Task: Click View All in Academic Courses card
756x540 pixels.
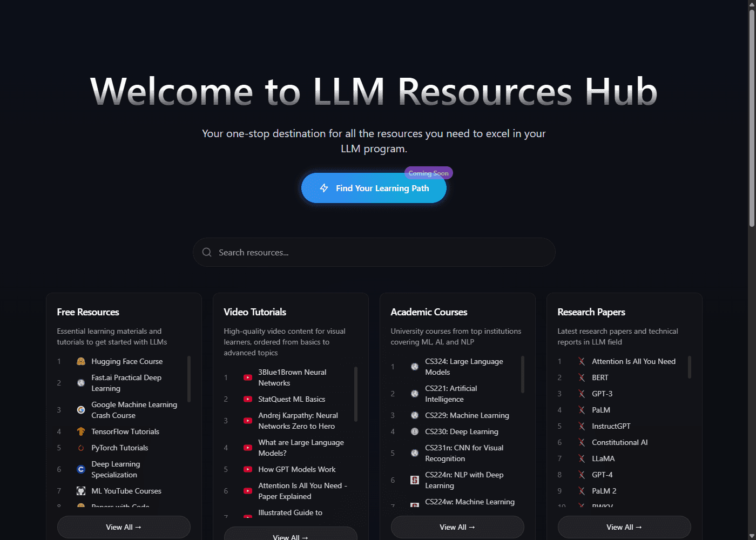Action: [457, 527]
